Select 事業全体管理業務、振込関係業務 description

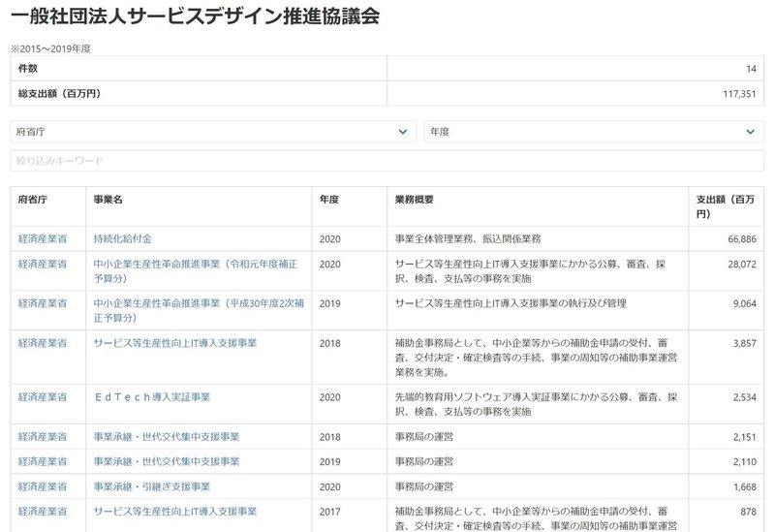tap(468, 238)
